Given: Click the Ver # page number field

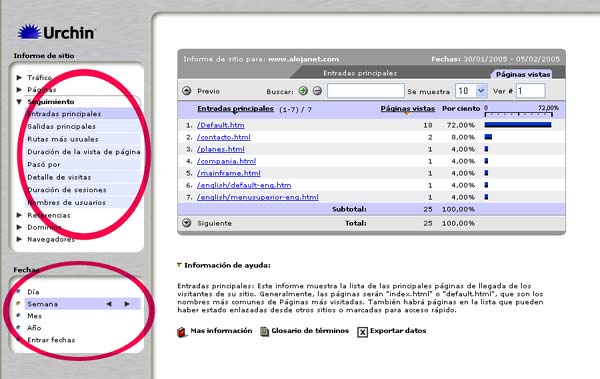Looking at the screenshot, I should click(530, 91).
